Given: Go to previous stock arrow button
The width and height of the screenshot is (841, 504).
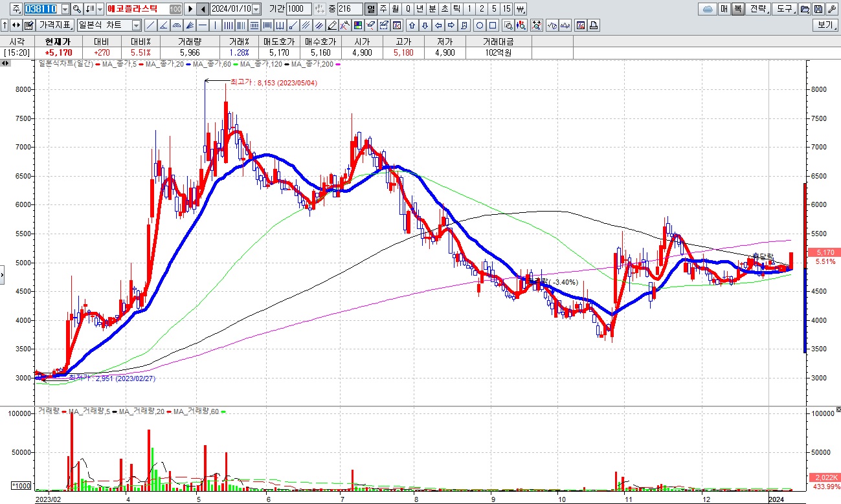Looking at the screenshot, I should (203, 9).
